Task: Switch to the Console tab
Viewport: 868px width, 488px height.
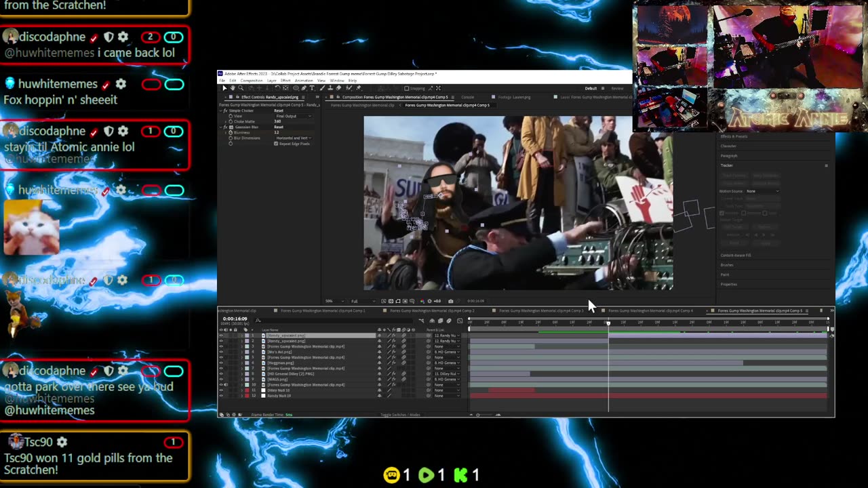Action: pos(467,97)
